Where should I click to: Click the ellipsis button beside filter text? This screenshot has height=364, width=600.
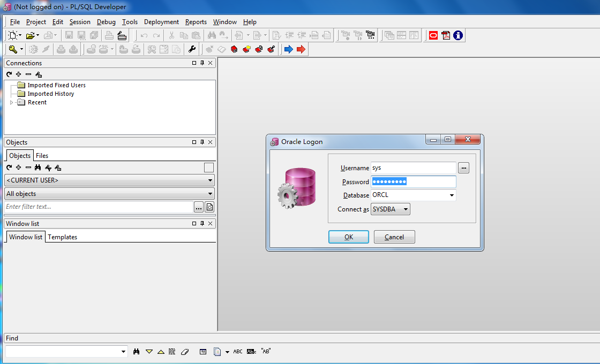199,207
